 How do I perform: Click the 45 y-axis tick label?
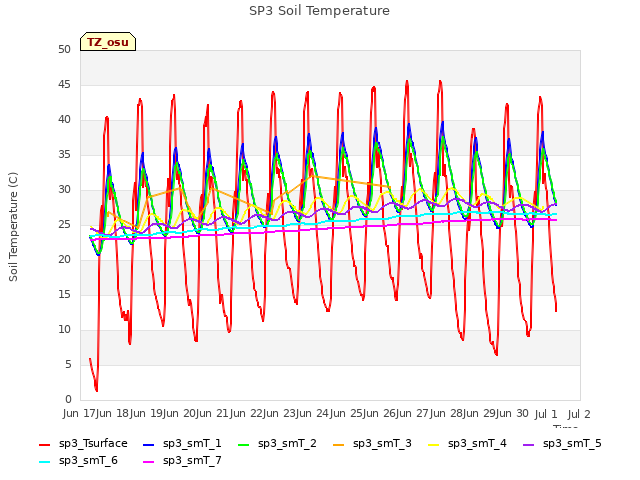64,84
